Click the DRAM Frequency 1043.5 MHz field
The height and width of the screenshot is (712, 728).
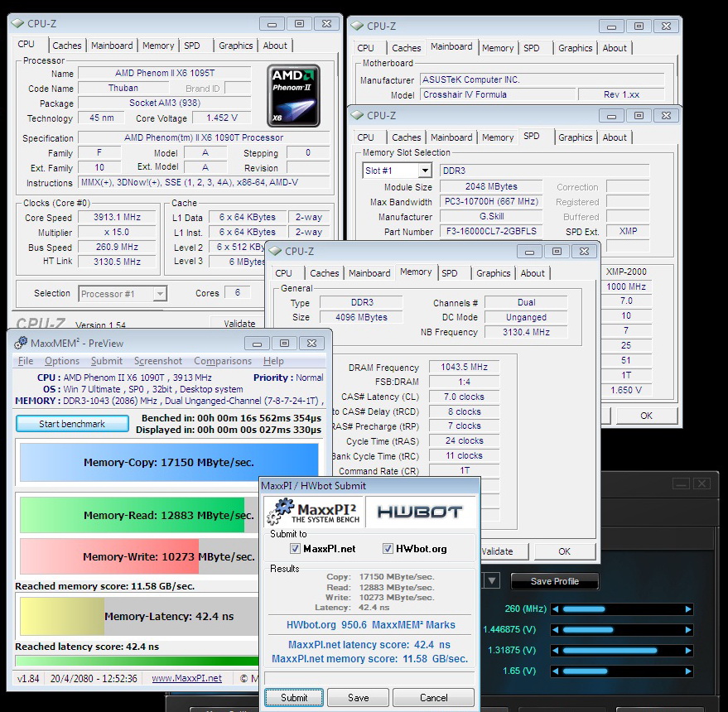pyautogui.click(x=465, y=367)
